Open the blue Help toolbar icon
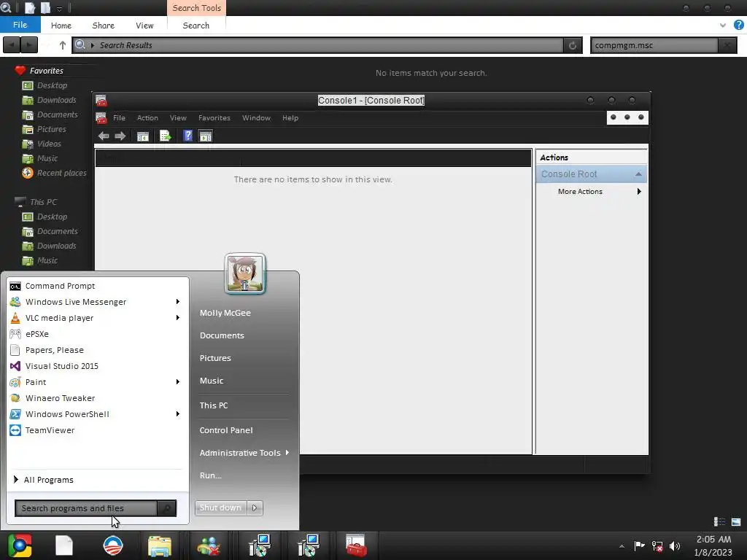The height and width of the screenshot is (560, 747). pyautogui.click(x=187, y=136)
